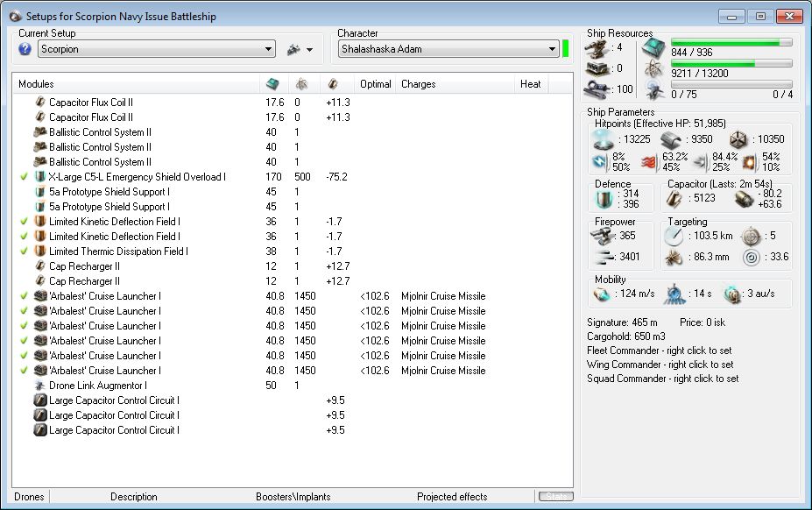The image size is (812, 510).
Task: Click first Mjolnir Cruise Missile charge
Action: pyautogui.click(x=443, y=296)
